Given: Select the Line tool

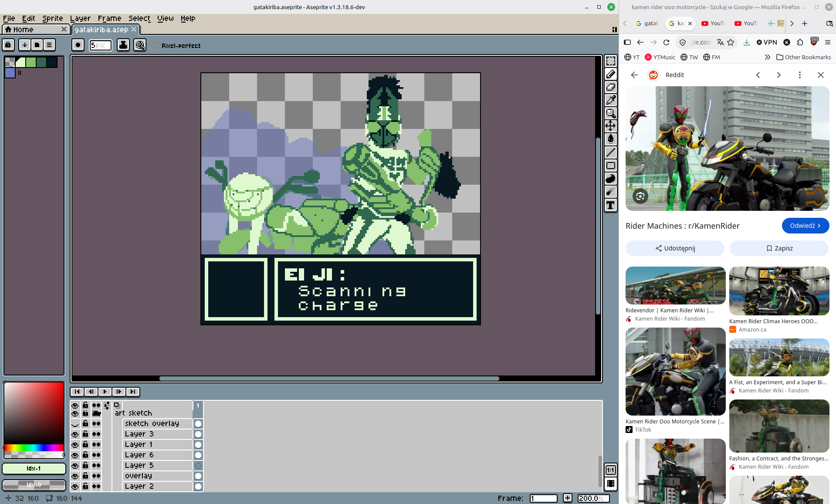Looking at the screenshot, I should 611,152.
